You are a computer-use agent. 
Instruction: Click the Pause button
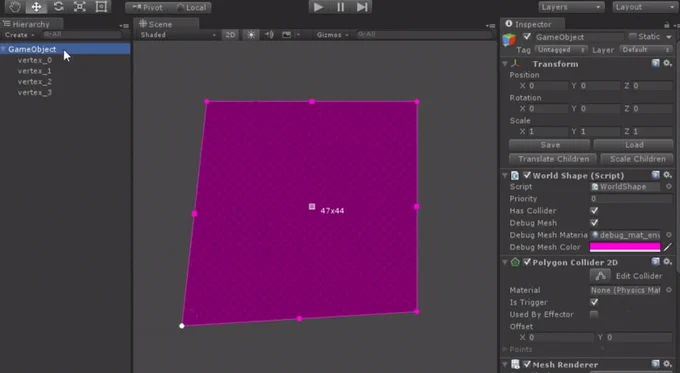point(340,7)
